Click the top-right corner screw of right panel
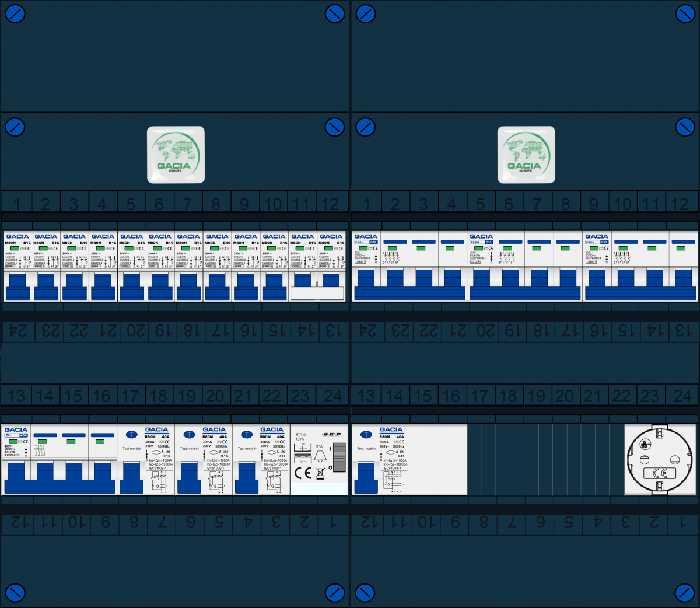Image resolution: width=700 pixels, height=608 pixels. coord(685,14)
